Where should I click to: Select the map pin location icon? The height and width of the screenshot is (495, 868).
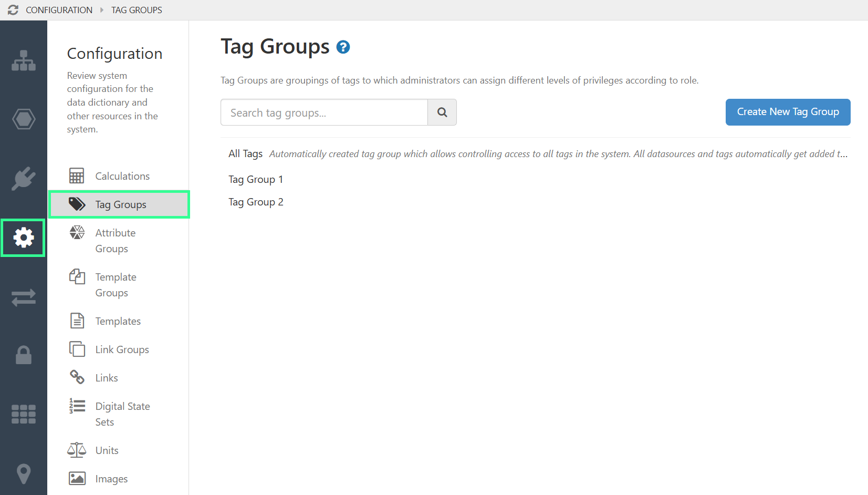pos(23,473)
